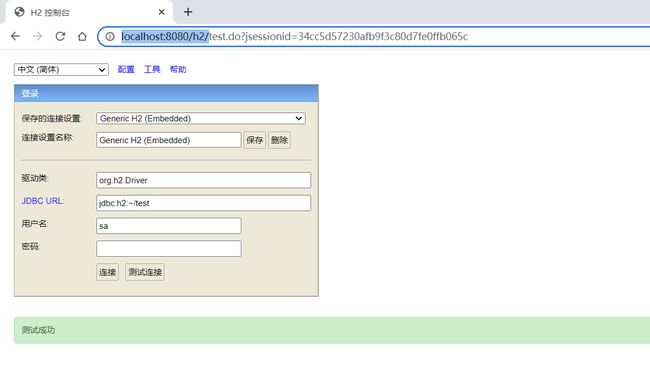Edit the driver class org.h2.Driver field
This screenshot has width=650, height=367.
[x=203, y=180]
